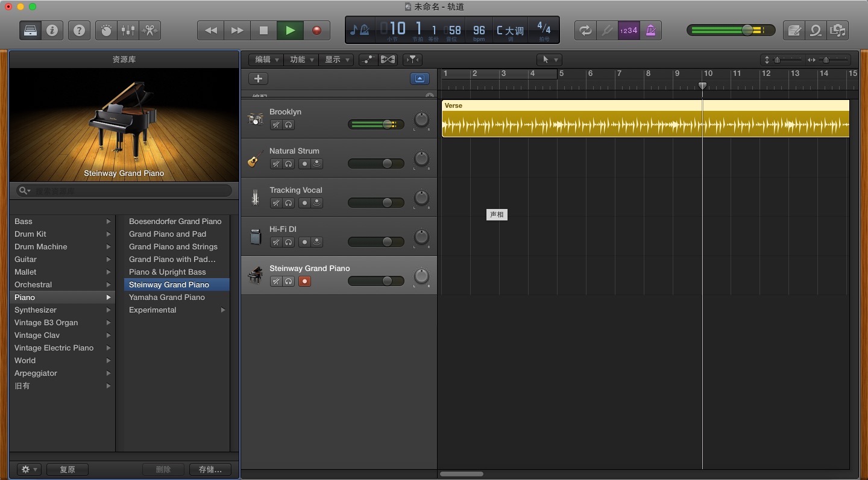The height and width of the screenshot is (480, 868).
Task: Open the 显示 dropdown menu
Action: (x=336, y=60)
